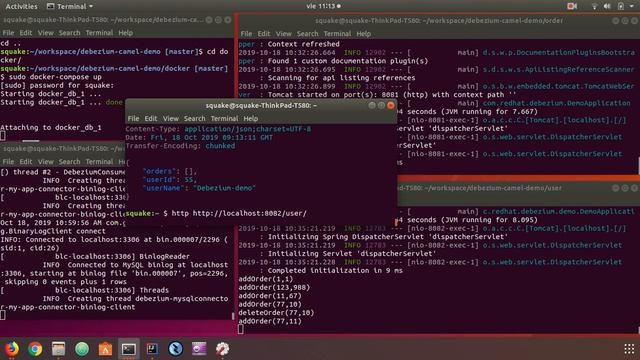Open IntelliJ IDEA from the dock
This screenshot has height=360, width=640.
pyautogui.click(x=152, y=349)
